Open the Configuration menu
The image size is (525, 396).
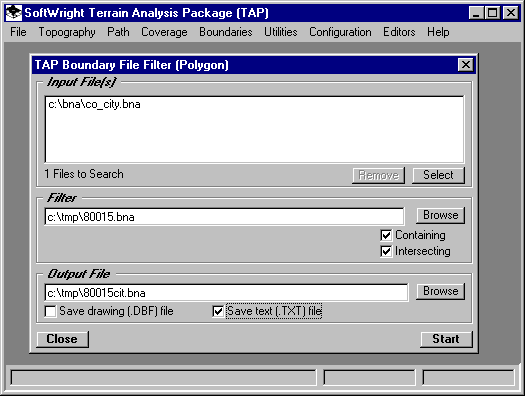tap(340, 32)
